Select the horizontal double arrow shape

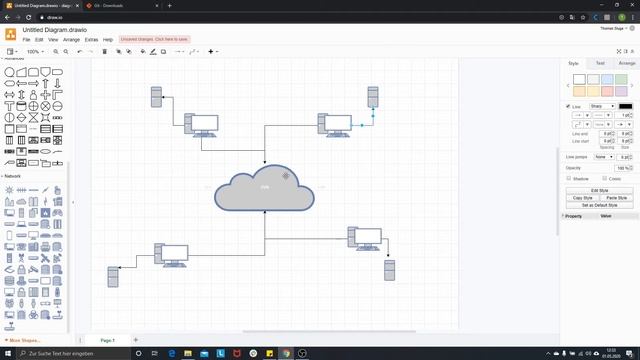[9, 95]
